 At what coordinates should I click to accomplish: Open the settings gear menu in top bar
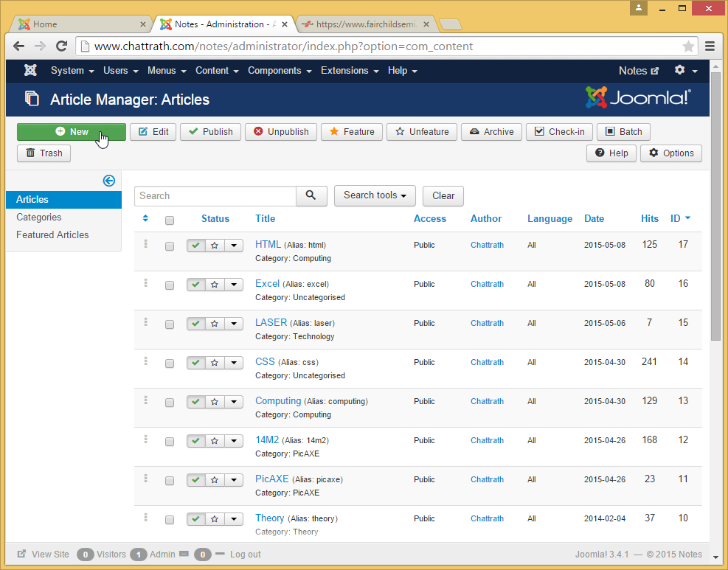pyautogui.click(x=685, y=71)
